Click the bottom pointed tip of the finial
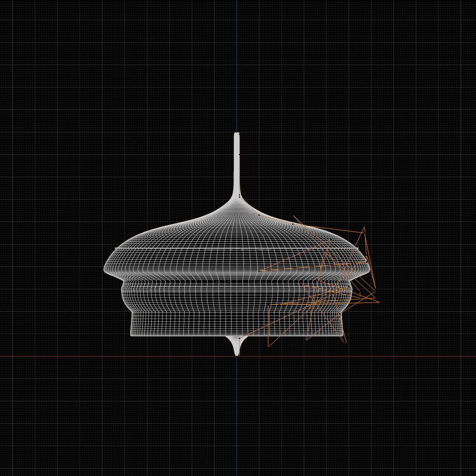Viewport: 476px width, 476px height. (237, 356)
